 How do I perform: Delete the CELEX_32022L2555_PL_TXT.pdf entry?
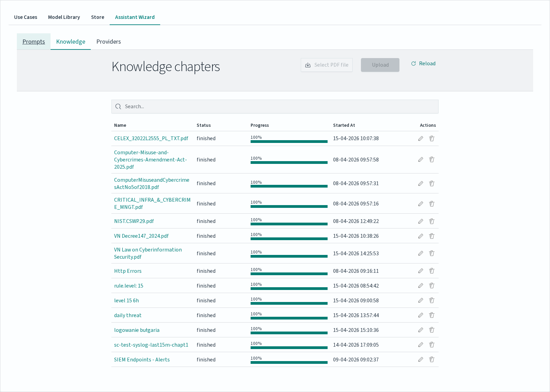click(432, 138)
